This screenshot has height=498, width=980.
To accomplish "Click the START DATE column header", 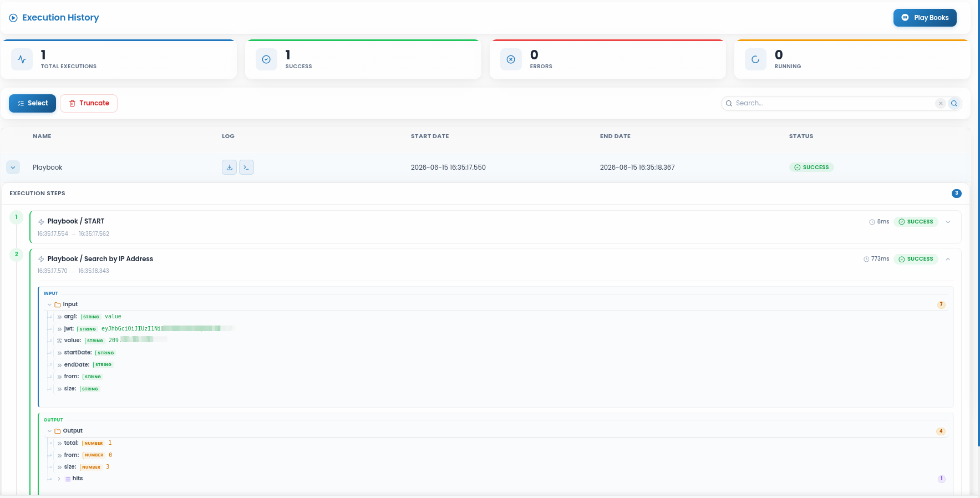I will pos(430,136).
